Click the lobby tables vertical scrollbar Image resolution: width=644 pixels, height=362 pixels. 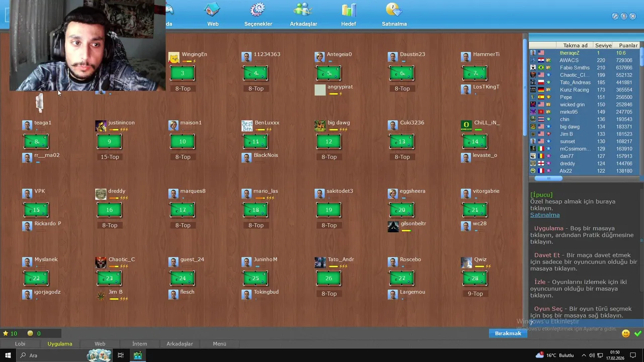[x=525, y=88]
